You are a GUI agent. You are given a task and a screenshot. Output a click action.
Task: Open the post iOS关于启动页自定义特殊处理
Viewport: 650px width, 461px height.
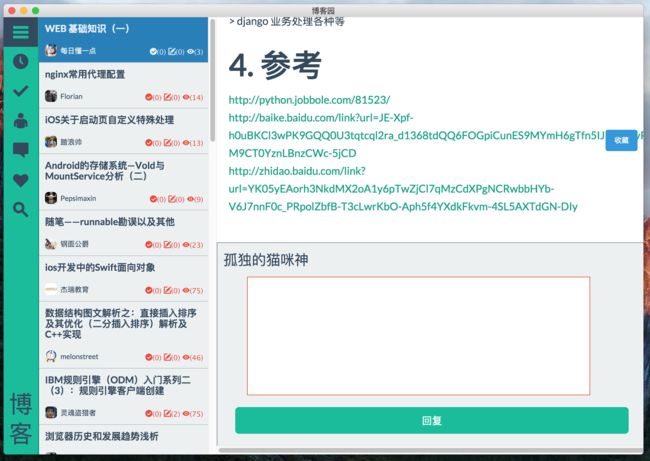[109, 120]
